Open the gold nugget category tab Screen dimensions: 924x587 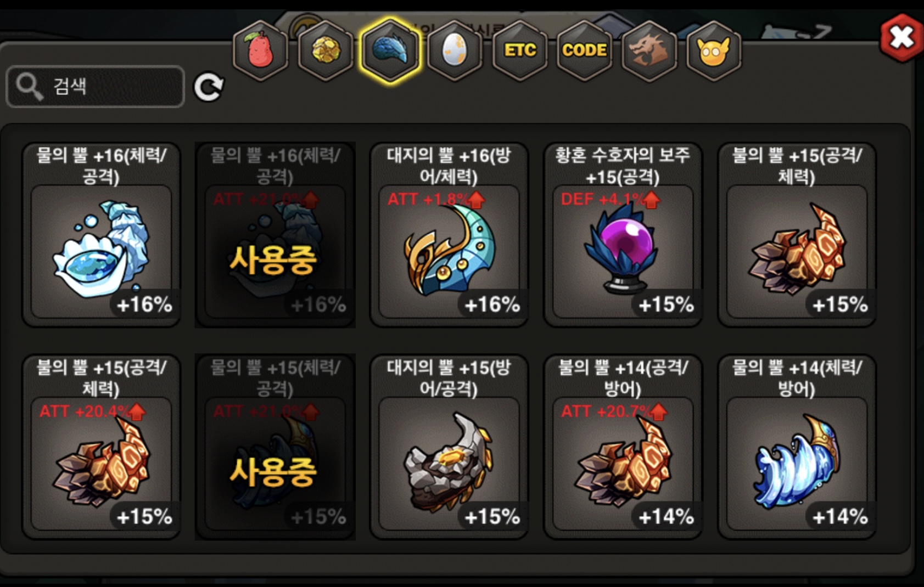point(325,50)
